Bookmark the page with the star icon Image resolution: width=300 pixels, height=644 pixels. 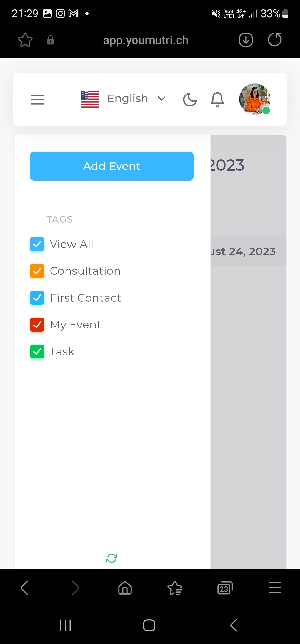tap(25, 40)
